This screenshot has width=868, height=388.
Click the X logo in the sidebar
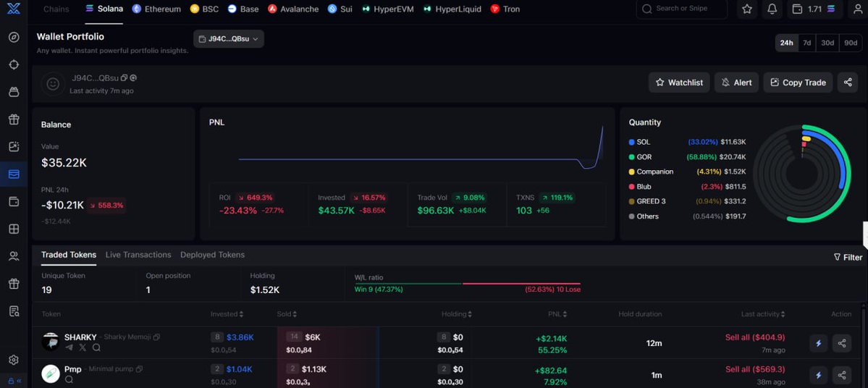[x=14, y=8]
